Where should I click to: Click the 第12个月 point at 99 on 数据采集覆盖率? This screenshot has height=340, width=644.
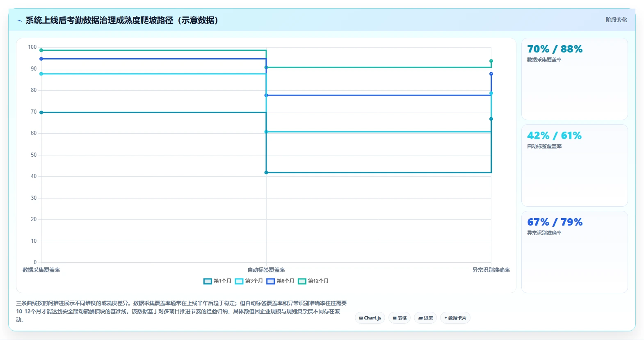41,50
